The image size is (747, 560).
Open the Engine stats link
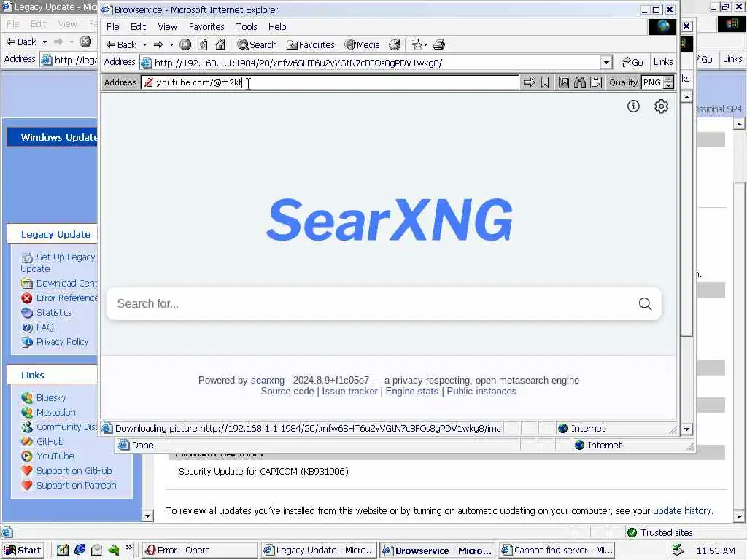pyautogui.click(x=411, y=392)
